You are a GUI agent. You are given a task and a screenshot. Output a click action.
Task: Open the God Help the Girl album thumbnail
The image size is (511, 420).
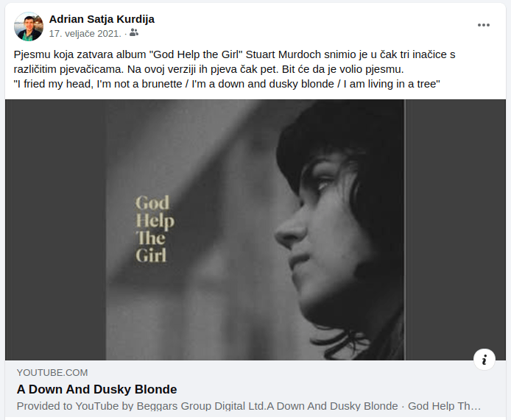(255, 229)
